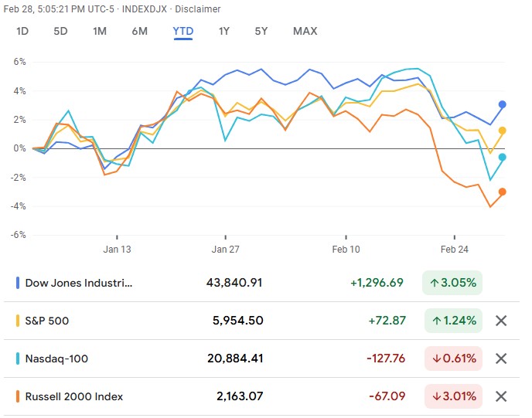Open the Disclaimer link

tap(197, 9)
